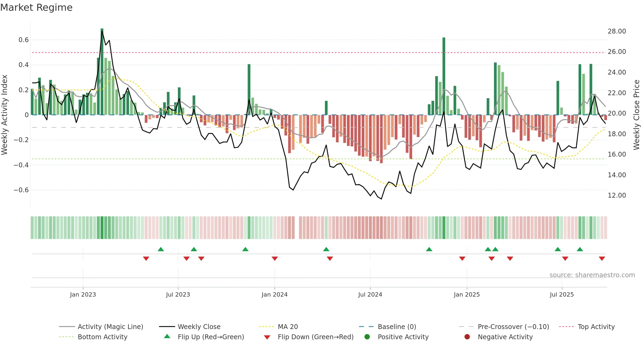Click the Flip Up marker just after Jul 2023
Screen dimensions: 644x362
coord(194,249)
